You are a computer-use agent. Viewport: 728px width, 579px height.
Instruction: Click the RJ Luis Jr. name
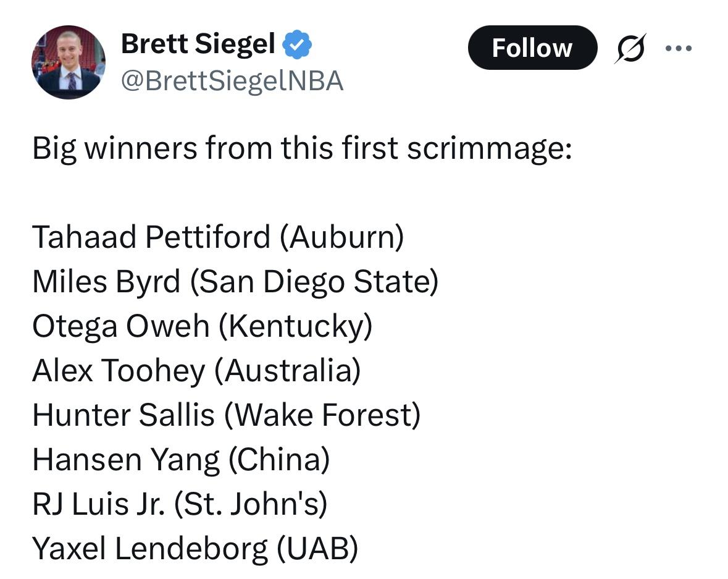(x=99, y=504)
